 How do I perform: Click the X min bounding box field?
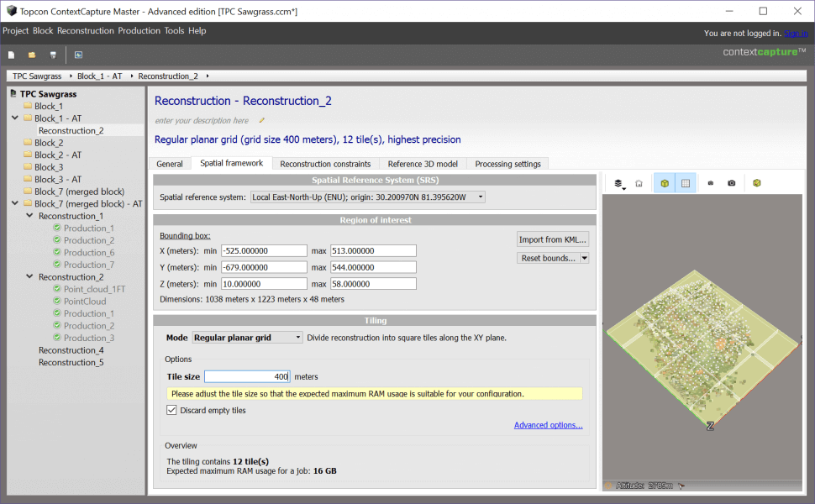[x=264, y=251]
